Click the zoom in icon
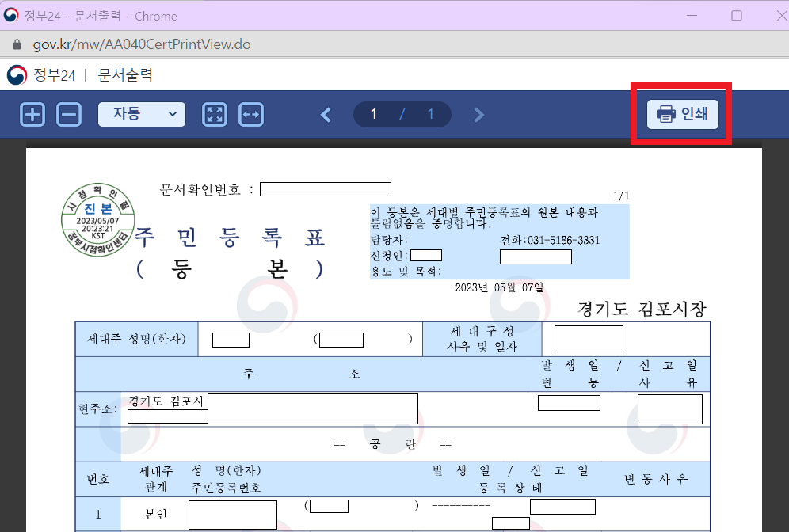 click(x=32, y=114)
